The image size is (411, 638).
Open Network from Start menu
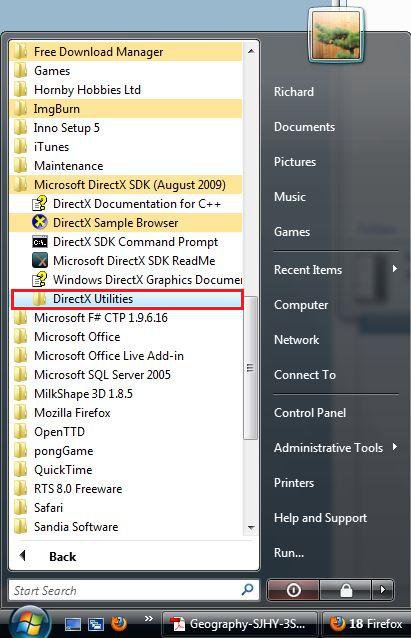[297, 340]
